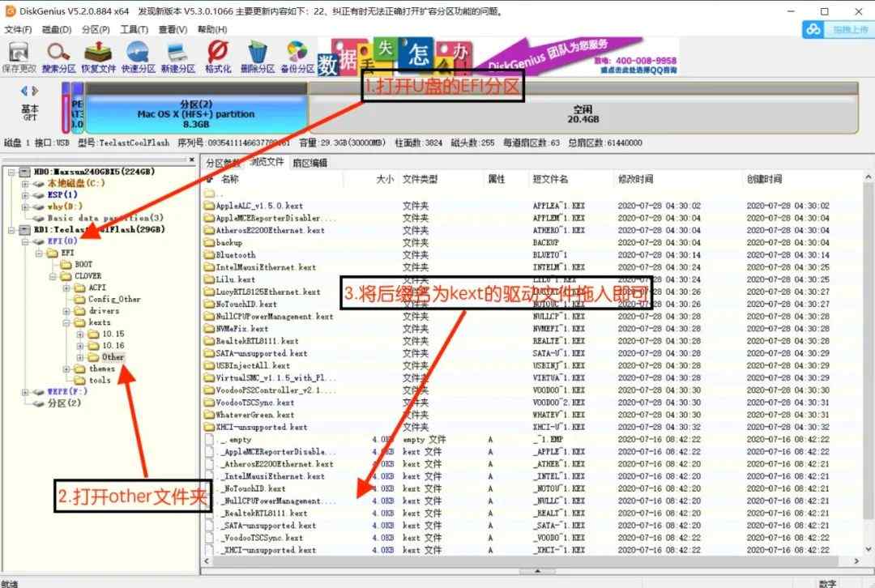Expand the ACPI folder node
The image size is (875, 588).
[x=66, y=288]
